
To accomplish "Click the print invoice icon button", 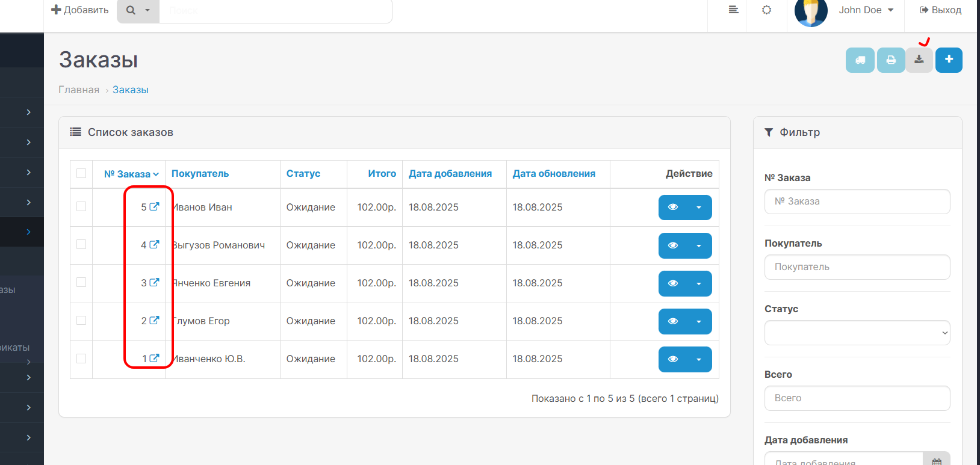I will 890,60.
